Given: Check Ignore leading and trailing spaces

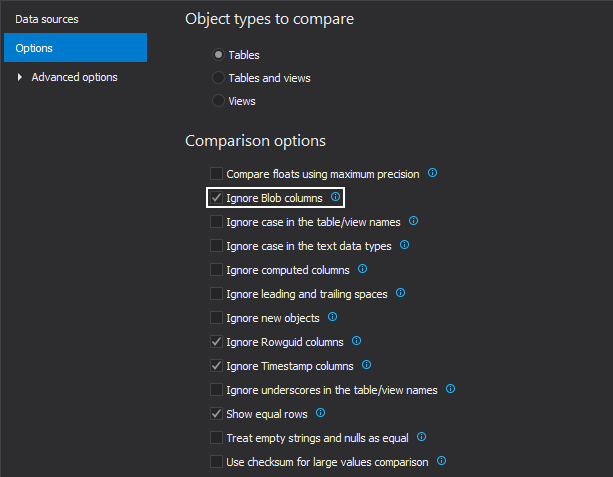Looking at the screenshot, I should point(217,294).
